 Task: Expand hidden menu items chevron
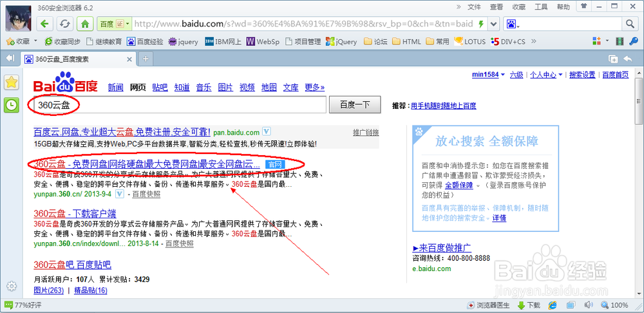click(459, 6)
